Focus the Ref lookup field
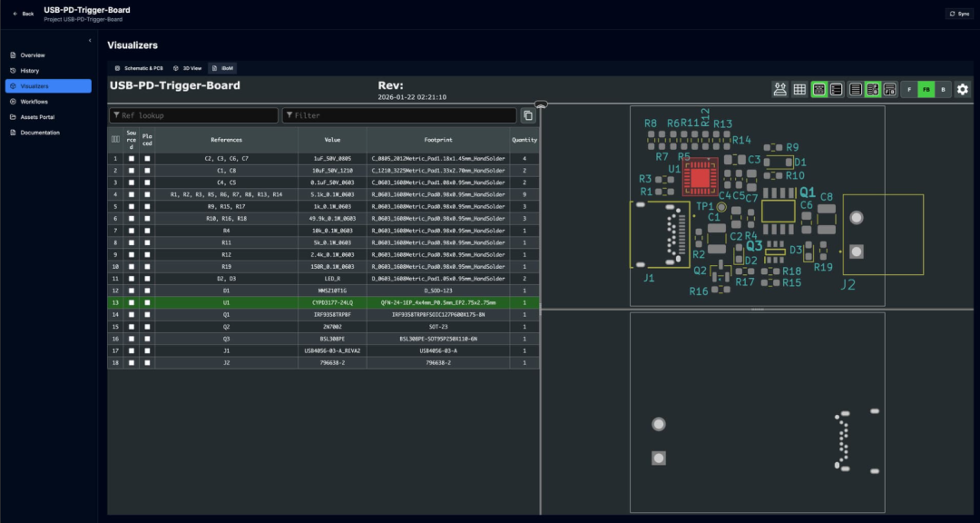The height and width of the screenshot is (523, 980). (x=194, y=115)
